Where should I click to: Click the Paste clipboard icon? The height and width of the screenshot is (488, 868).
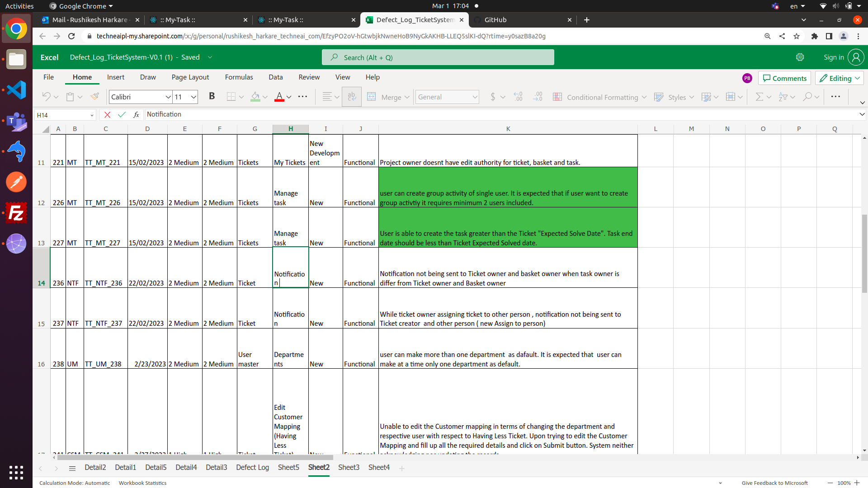(70, 97)
